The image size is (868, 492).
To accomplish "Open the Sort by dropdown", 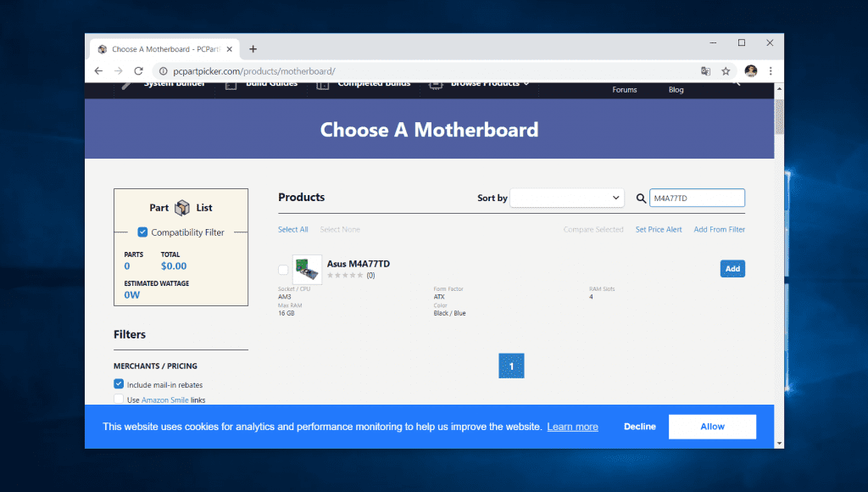I will click(x=567, y=198).
